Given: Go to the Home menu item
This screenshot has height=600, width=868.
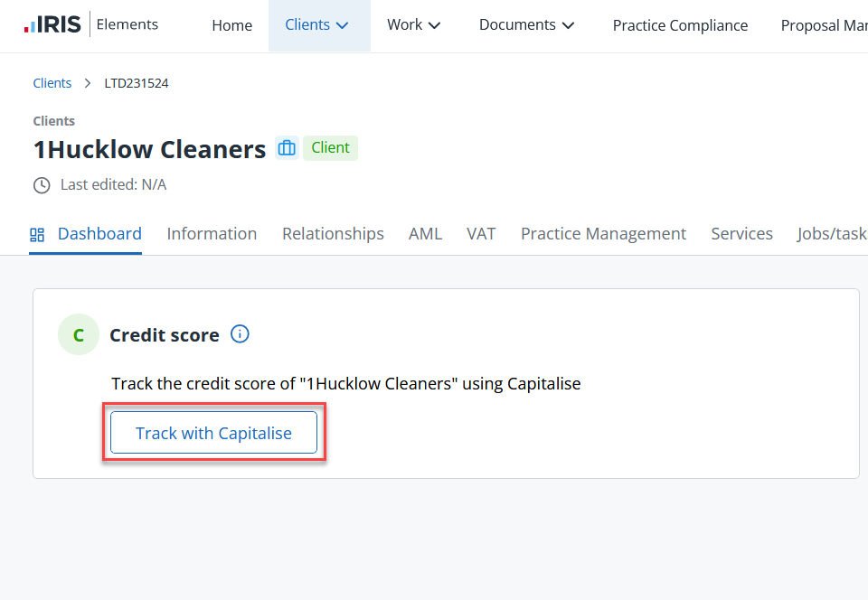Looking at the screenshot, I should click(232, 25).
